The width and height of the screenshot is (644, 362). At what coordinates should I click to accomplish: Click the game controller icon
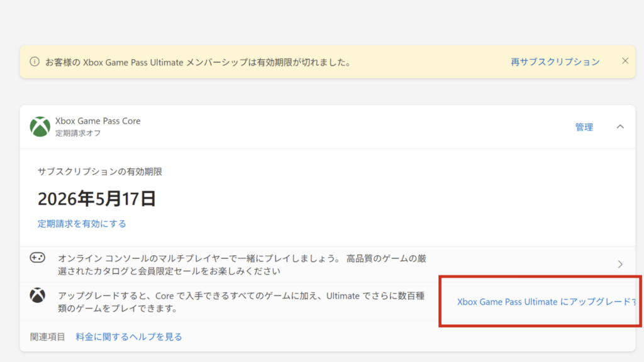(x=37, y=258)
